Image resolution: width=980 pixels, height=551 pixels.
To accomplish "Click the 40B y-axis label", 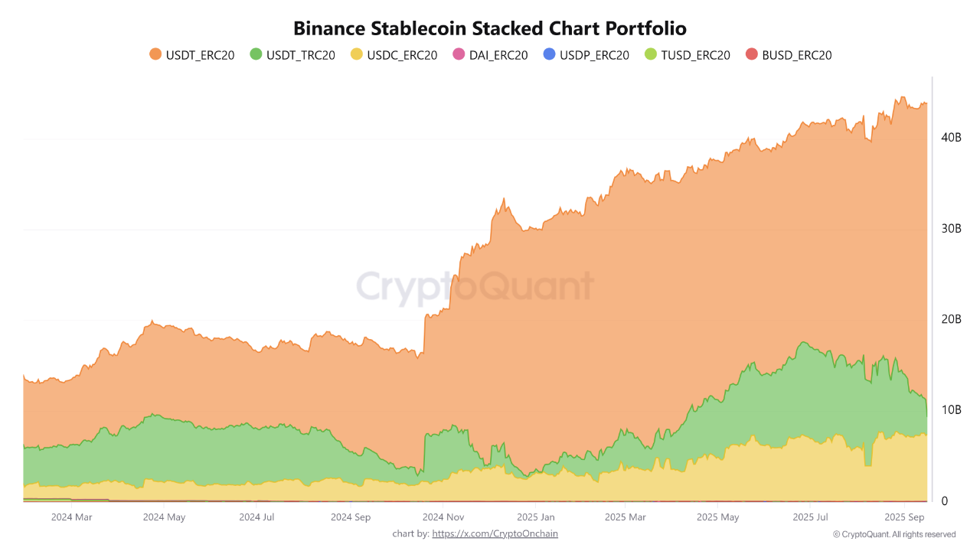I will (x=951, y=137).
